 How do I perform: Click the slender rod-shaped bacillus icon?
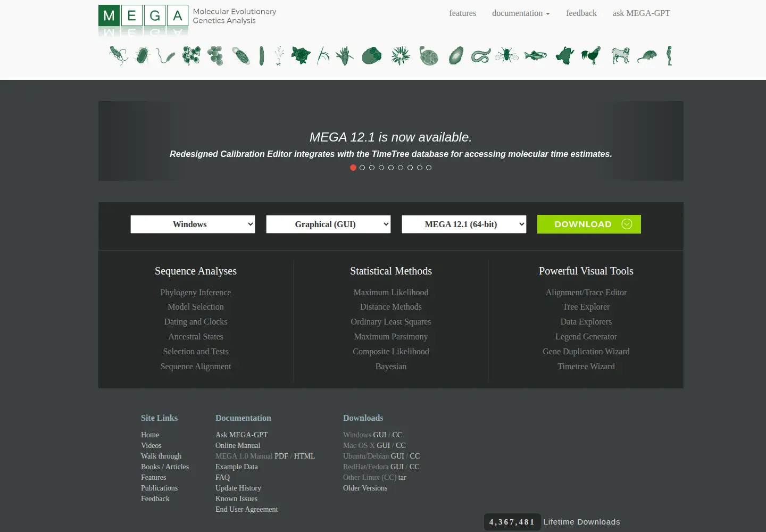coord(262,55)
